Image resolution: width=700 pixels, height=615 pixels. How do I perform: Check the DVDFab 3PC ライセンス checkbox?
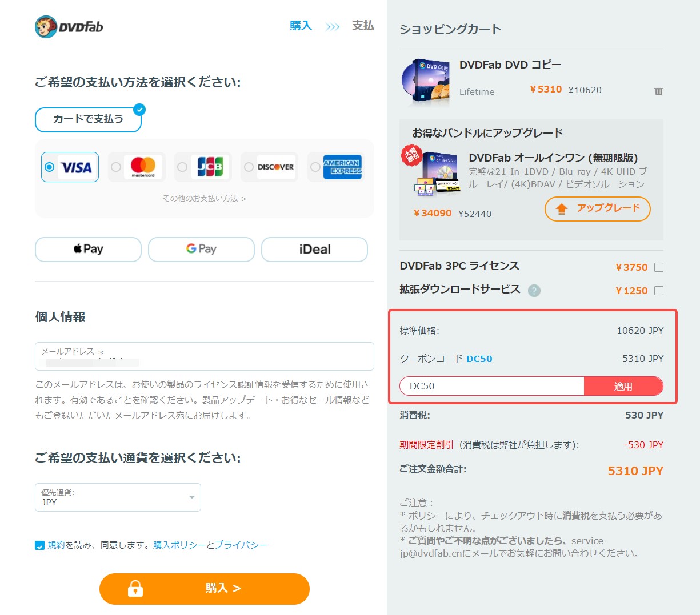coord(659,267)
